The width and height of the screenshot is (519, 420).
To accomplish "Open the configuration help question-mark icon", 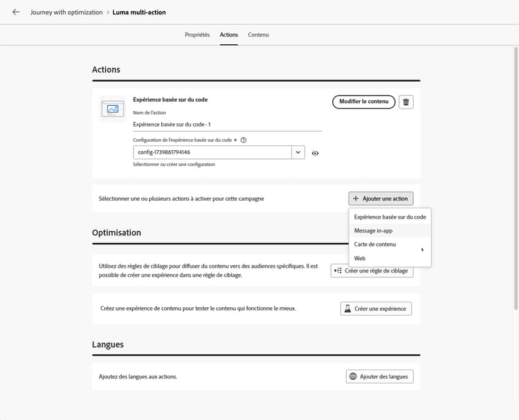I will (244, 140).
